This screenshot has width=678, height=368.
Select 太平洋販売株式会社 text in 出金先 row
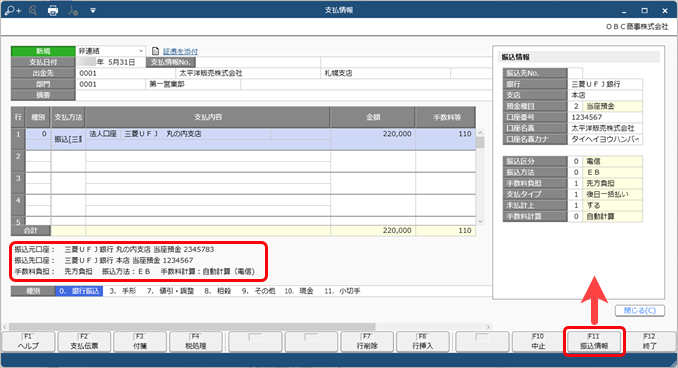click(211, 73)
